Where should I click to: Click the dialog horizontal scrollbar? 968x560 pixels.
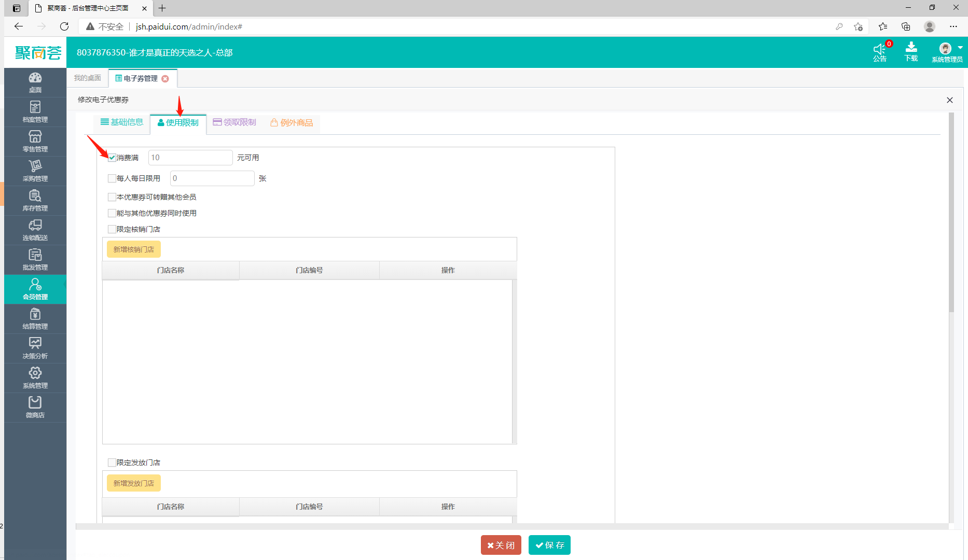tap(511, 526)
